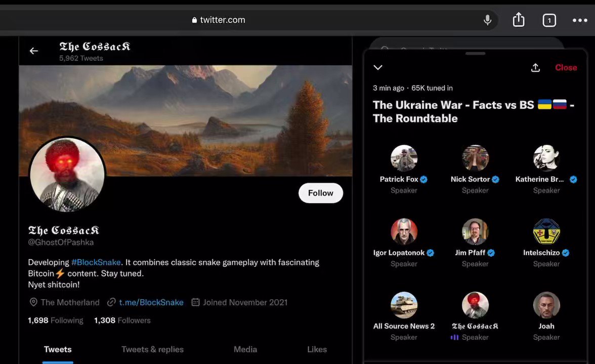Follow The Cossack account
Screen dimensions: 595x364
[x=321, y=193]
